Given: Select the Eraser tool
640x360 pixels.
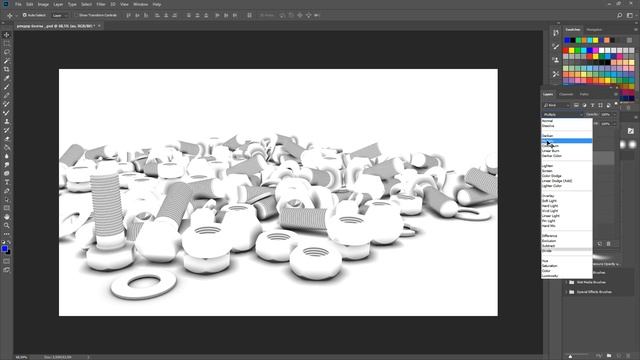Looking at the screenshot, I should pos(7,139).
